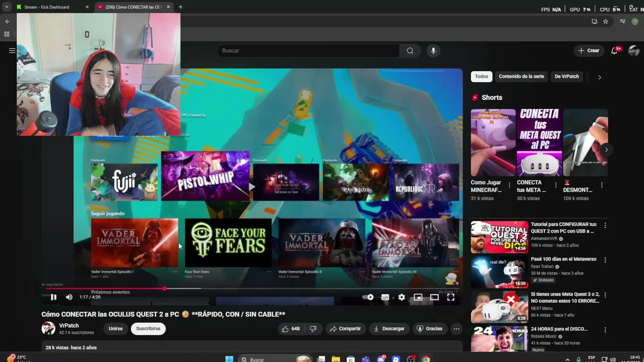The height and width of the screenshot is (362, 644).
Task: Subscribe with the Suscribirse button
Action: 148,329
